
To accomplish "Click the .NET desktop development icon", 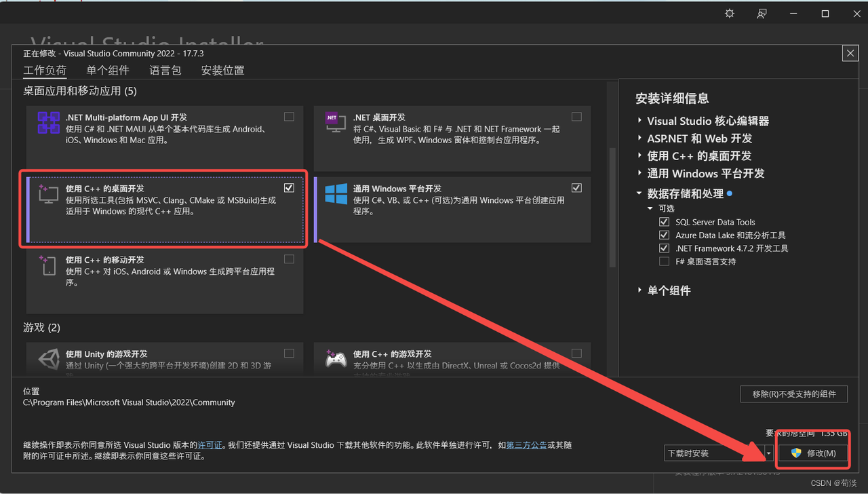I will (336, 123).
